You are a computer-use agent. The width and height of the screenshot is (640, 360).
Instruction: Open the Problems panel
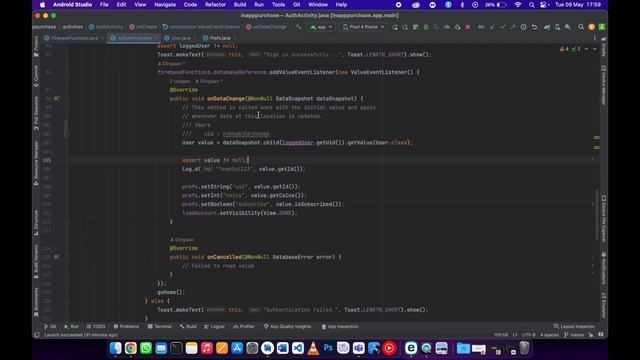(x=127, y=327)
